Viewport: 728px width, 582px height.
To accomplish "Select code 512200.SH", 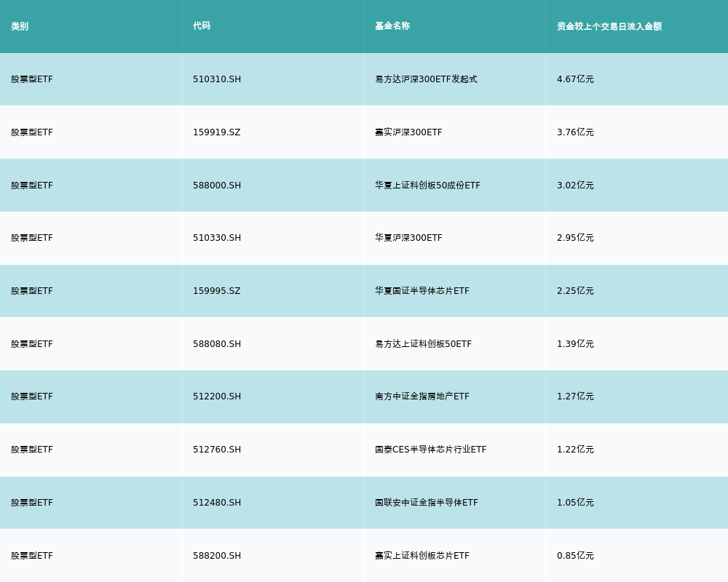I will point(217,396).
